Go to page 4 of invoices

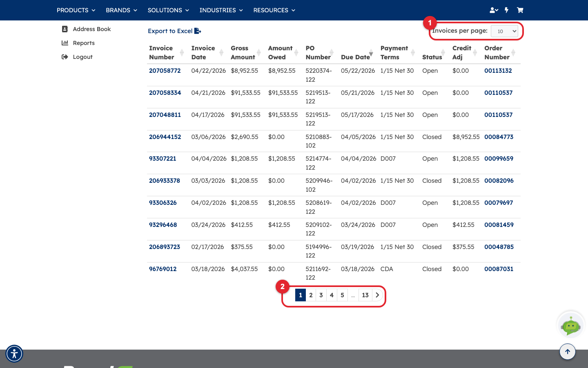coord(332,295)
